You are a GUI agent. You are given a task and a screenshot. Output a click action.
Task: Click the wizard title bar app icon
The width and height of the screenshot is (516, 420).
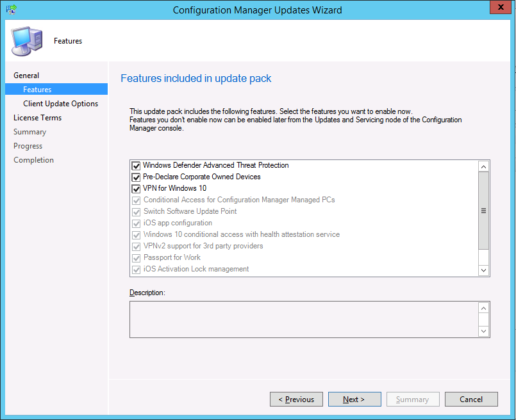click(11, 9)
